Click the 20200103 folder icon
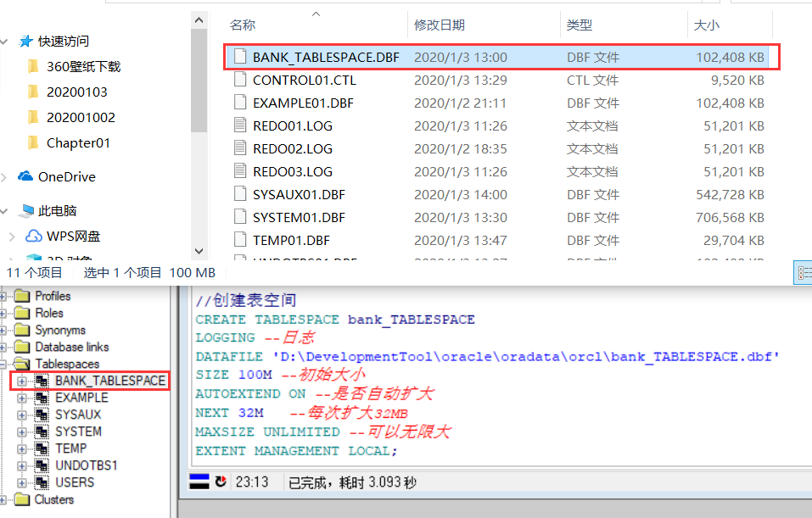The width and height of the screenshot is (812, 518). point(32,92)
